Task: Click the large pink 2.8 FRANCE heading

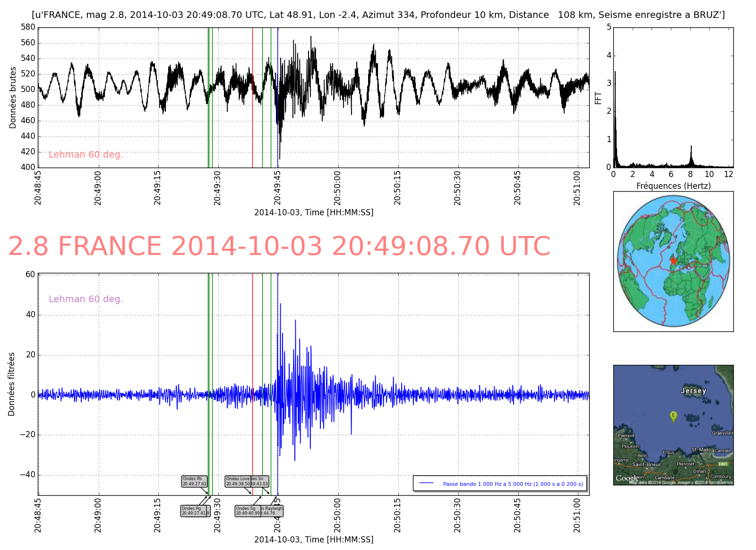Action: click(279, 246)
